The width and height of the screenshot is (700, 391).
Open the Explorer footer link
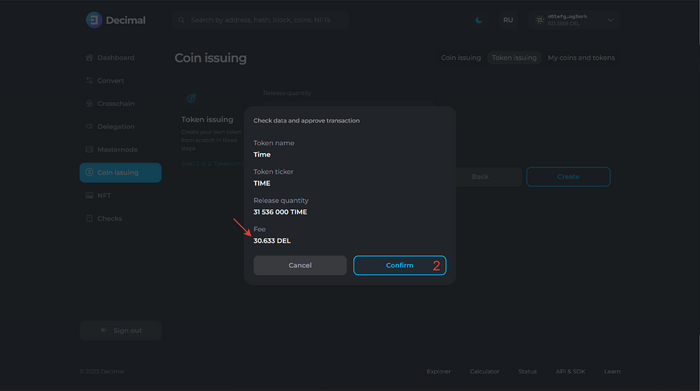click(x=438, y=371)
